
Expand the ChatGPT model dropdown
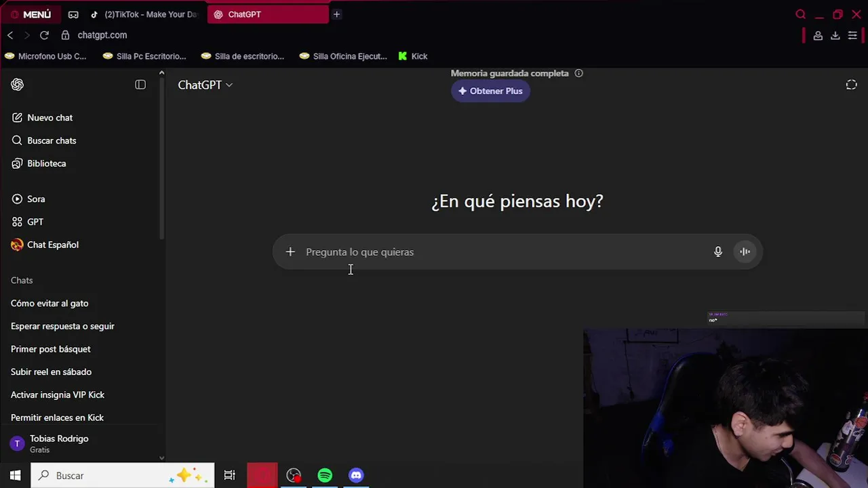[205, 85]
